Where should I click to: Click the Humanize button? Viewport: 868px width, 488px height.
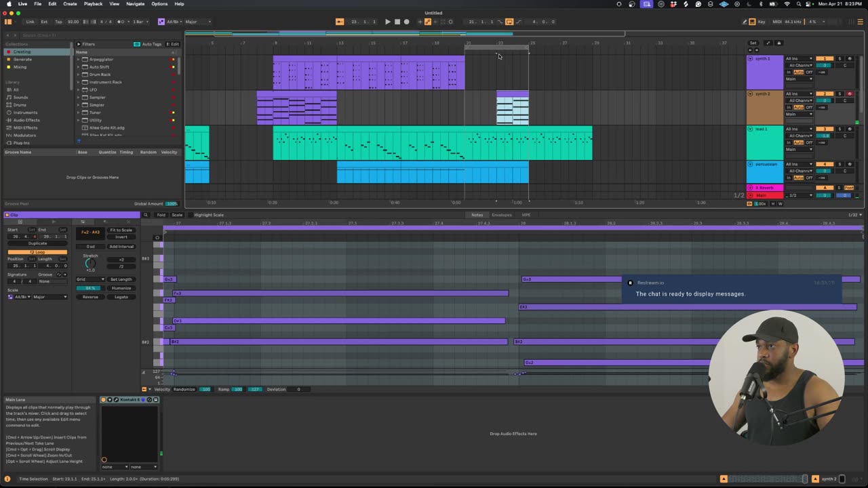tap(121, 288)
